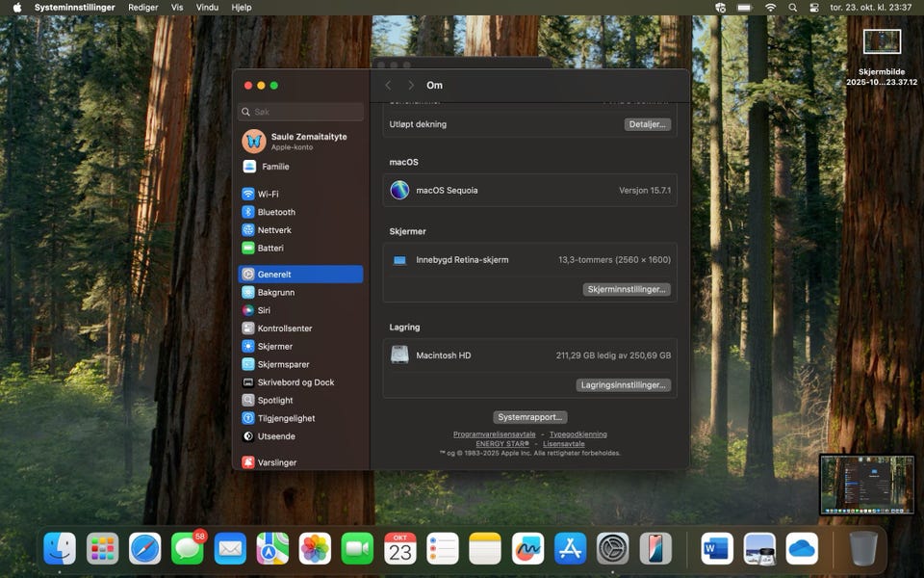The image size is (924, 578).
Task: Open the Typegodkjenning link
Action: pos(578,434)
